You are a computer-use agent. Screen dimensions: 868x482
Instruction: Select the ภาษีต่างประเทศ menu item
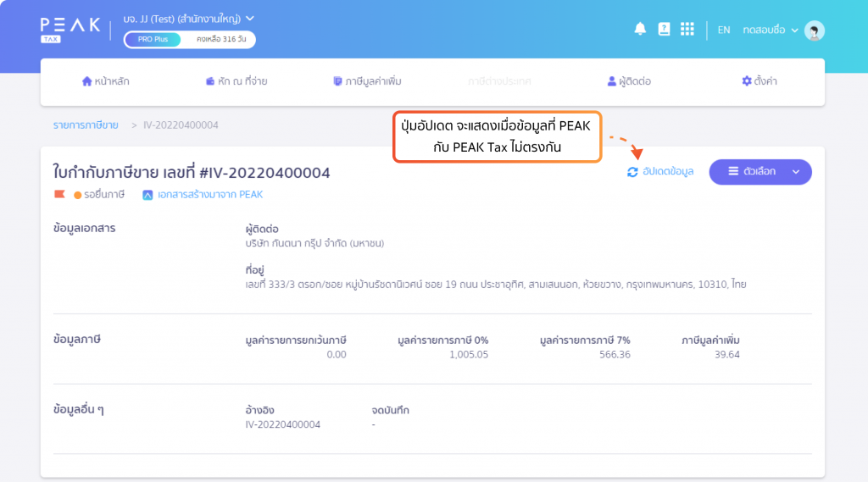(x=498, y=81)
